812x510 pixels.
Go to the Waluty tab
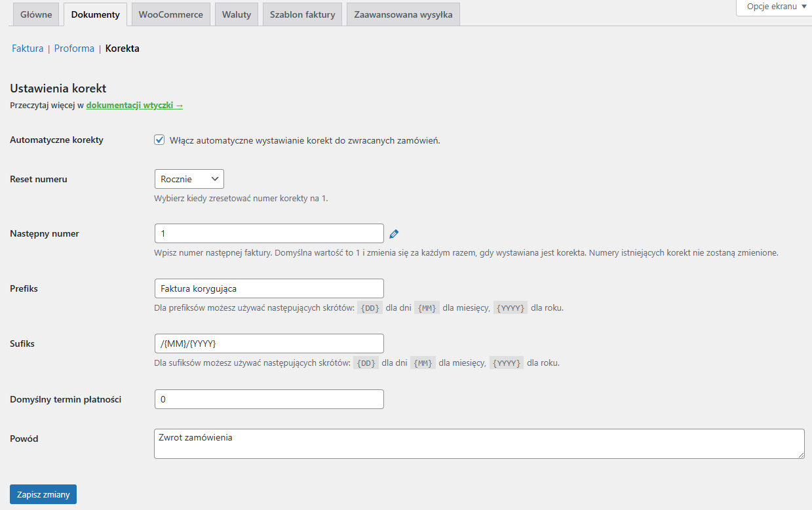237,14
